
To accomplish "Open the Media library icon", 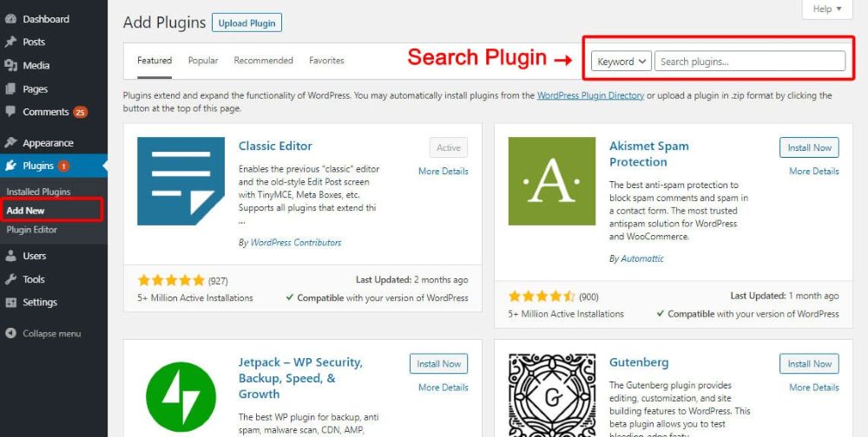I will [10, 65].
